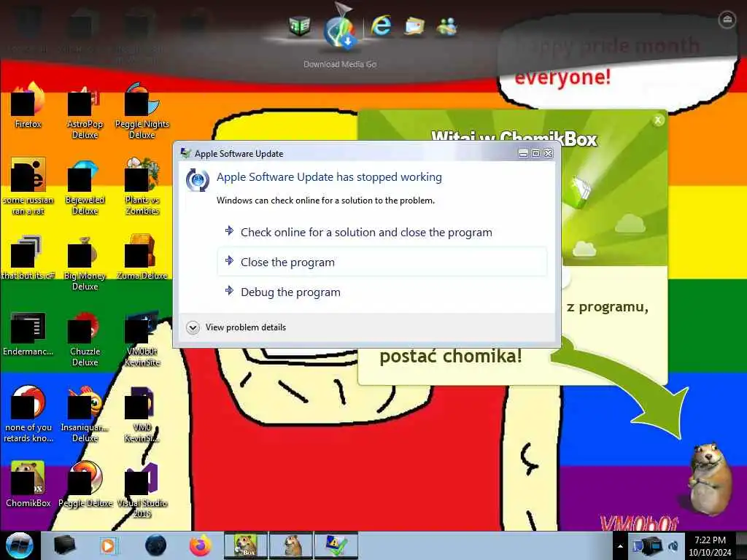The height and width of the screenshot is (560, 747).
Task: Select Debug the program option
Action: (382, 292)
